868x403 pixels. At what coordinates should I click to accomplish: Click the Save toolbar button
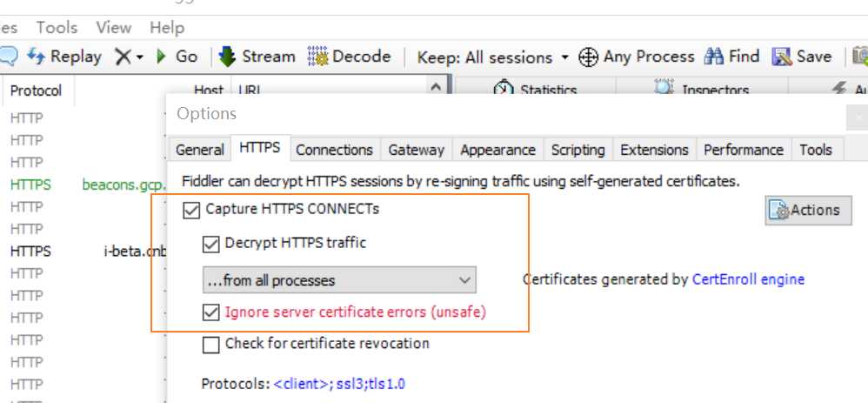[x=802, y=57]
